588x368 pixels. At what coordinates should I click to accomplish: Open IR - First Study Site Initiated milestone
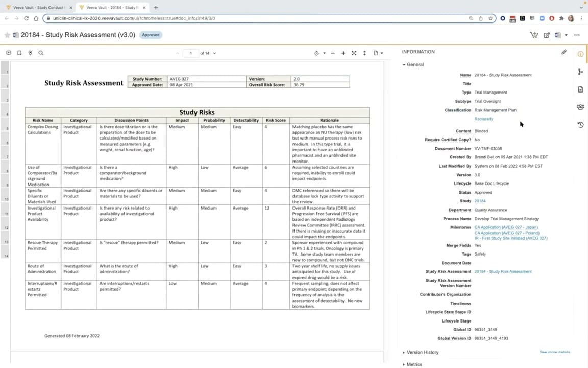click(x=511, y=238)
